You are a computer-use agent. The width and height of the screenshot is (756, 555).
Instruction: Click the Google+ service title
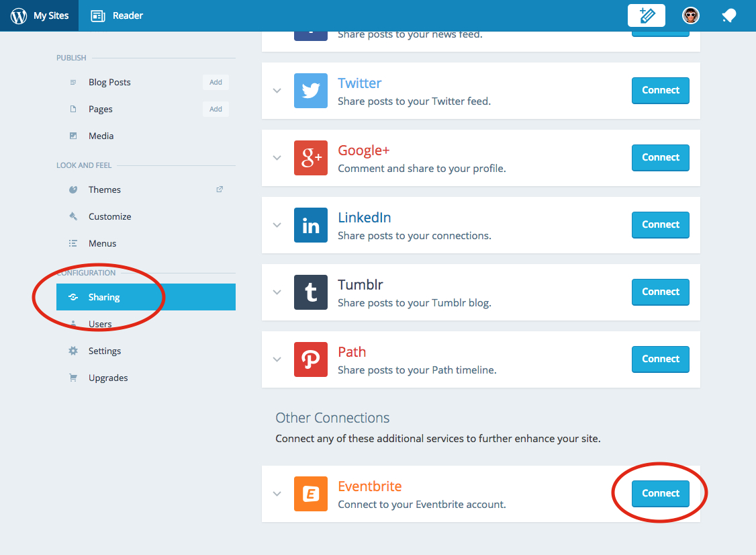tap(363, 151)
